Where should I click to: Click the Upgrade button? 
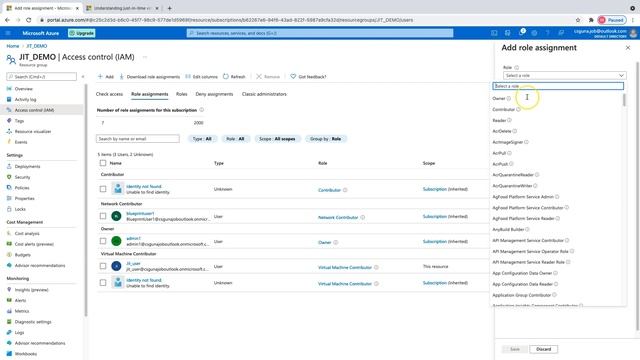click(x=82, y=33)
